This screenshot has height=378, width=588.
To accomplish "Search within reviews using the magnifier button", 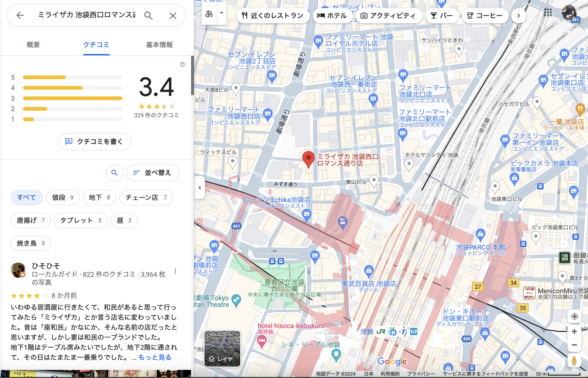I will [x=114, y=173].
